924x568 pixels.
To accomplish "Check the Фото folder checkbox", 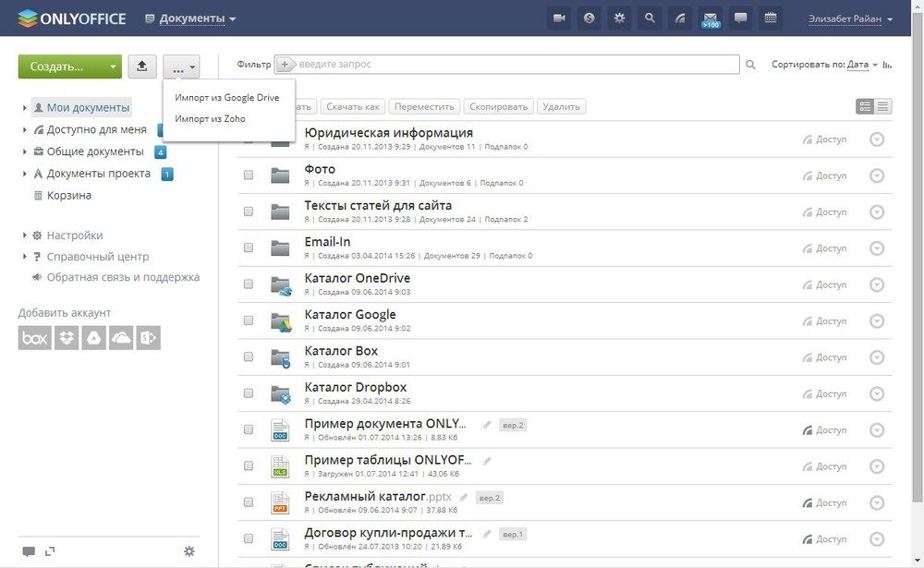I will pos(249,175).
